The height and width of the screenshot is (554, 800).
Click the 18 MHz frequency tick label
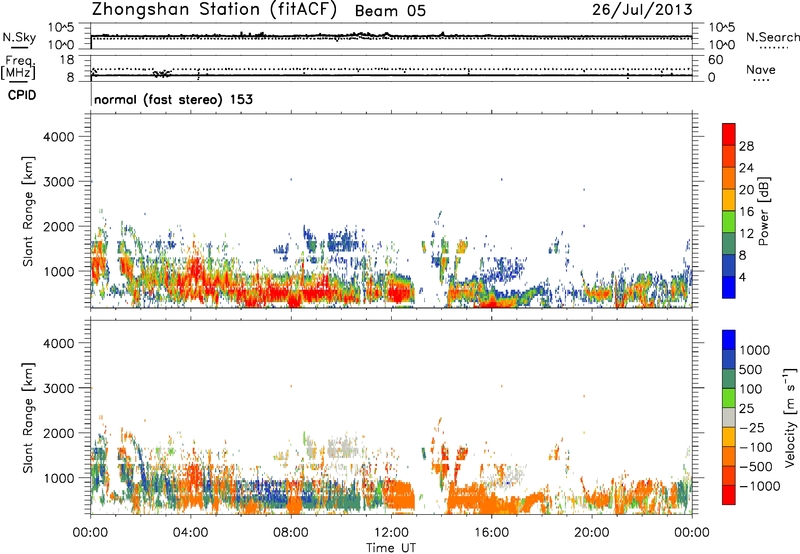[66, 60]
